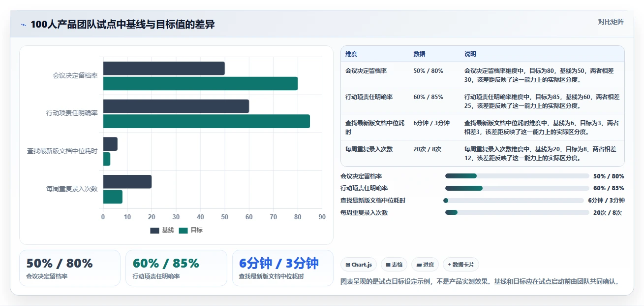Click the x-axis tick label 0
Screen dimensions: 644x306
tap(103, 217)
